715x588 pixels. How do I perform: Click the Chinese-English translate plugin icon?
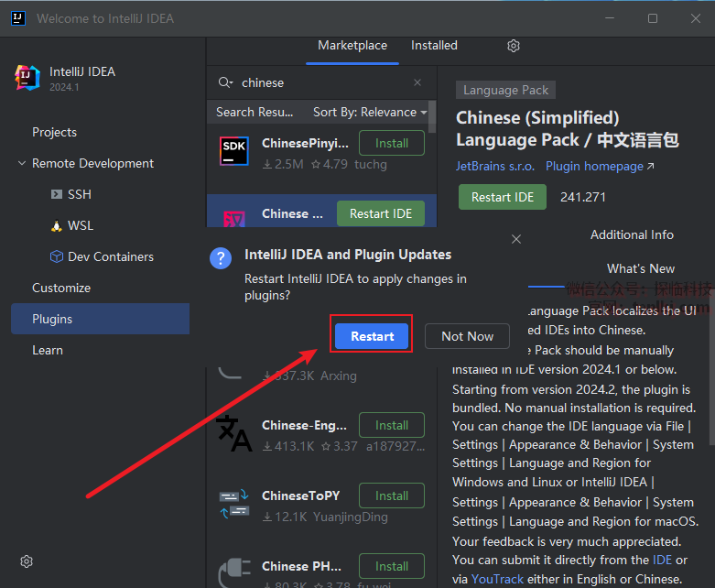(x=234, y=433)
